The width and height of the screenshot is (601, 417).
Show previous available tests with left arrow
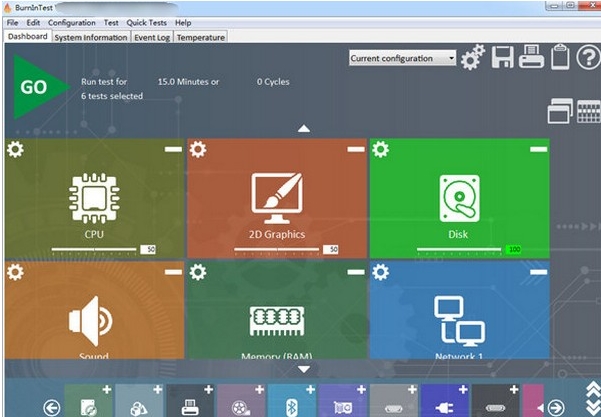[52, 407]
